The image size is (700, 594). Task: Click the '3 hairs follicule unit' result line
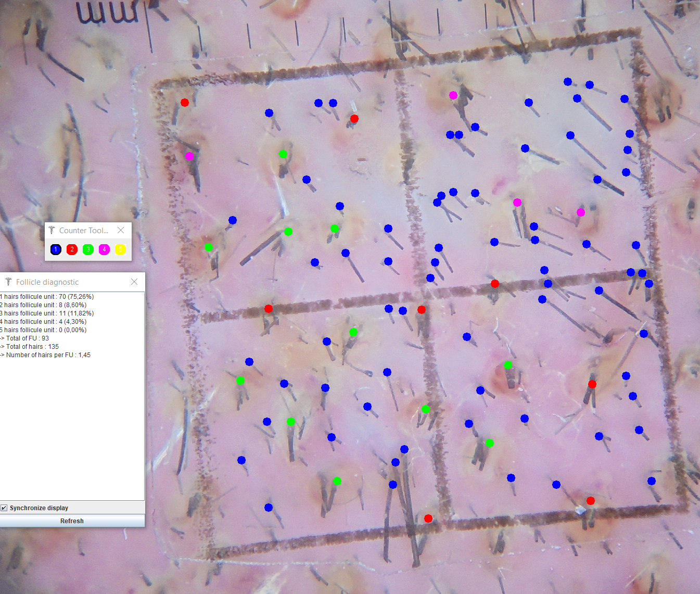[47, 313]
